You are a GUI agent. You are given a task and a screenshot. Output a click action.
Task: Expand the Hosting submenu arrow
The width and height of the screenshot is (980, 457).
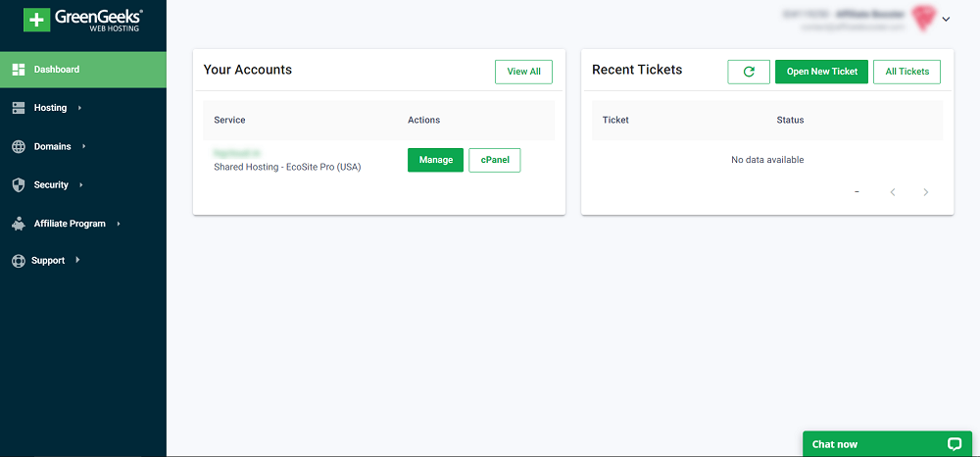[x=79, y=108]
